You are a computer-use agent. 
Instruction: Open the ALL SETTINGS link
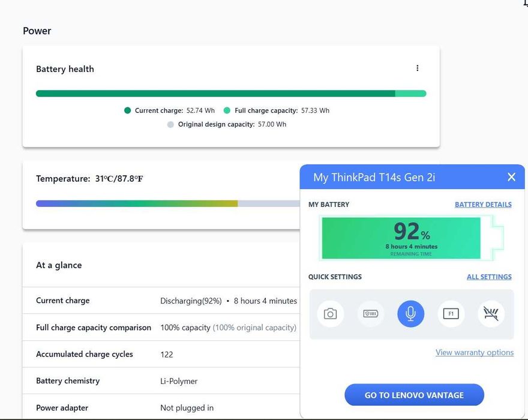tap(489, 277)
